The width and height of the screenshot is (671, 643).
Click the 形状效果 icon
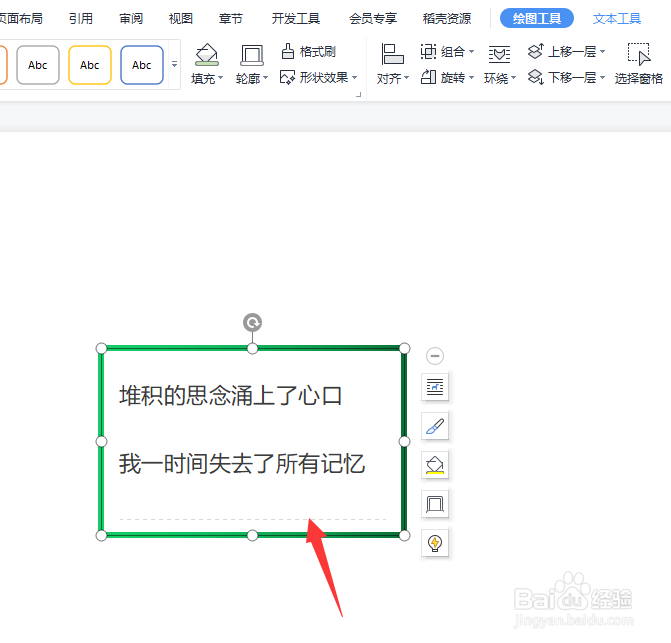(x=287, y=77)
